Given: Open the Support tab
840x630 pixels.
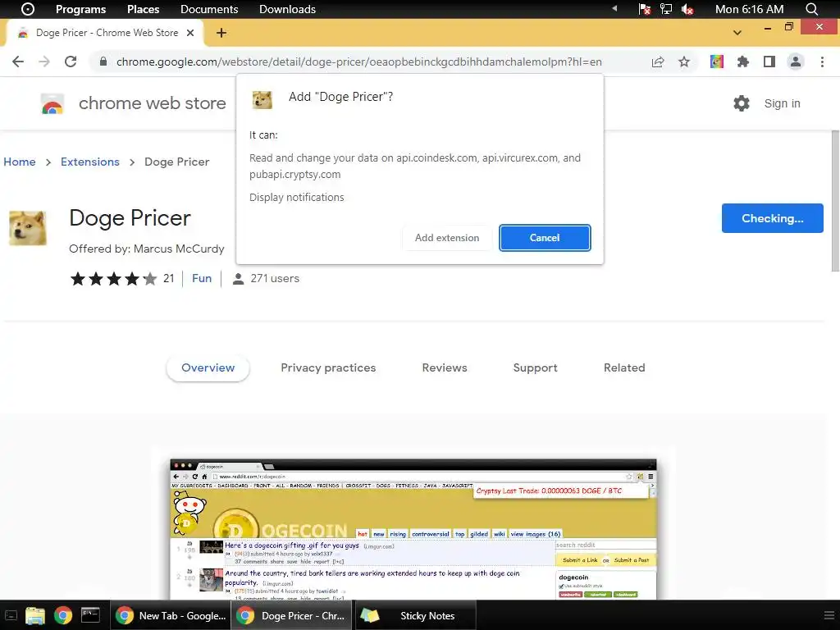Looking at the screenshot, I should [535, 368].
